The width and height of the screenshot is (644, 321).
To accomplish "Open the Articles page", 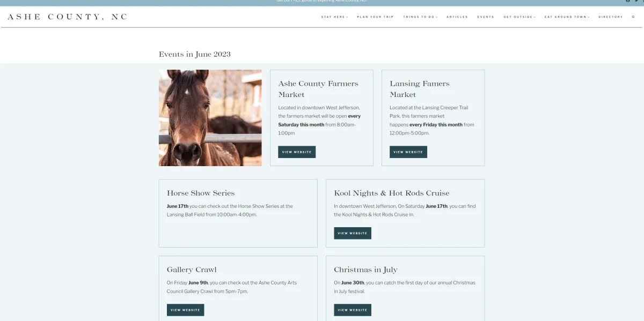I will (457, 17).
